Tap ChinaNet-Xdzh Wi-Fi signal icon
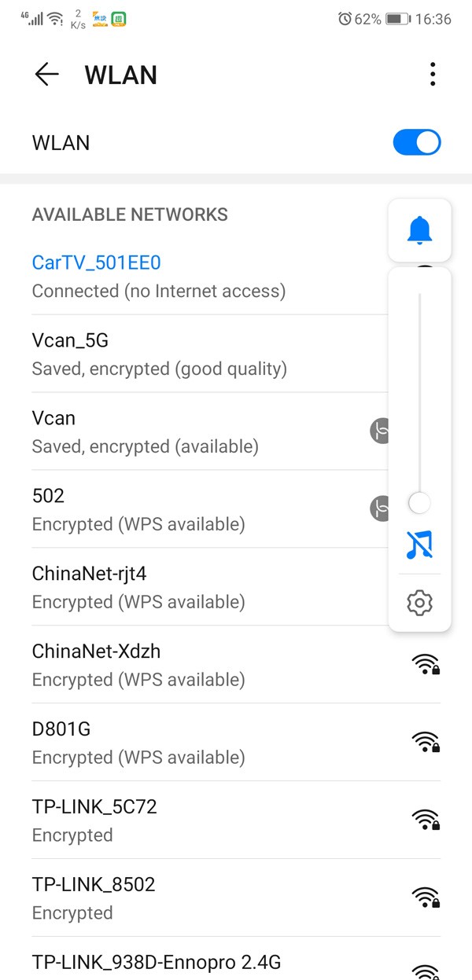 tap(425, 664)
